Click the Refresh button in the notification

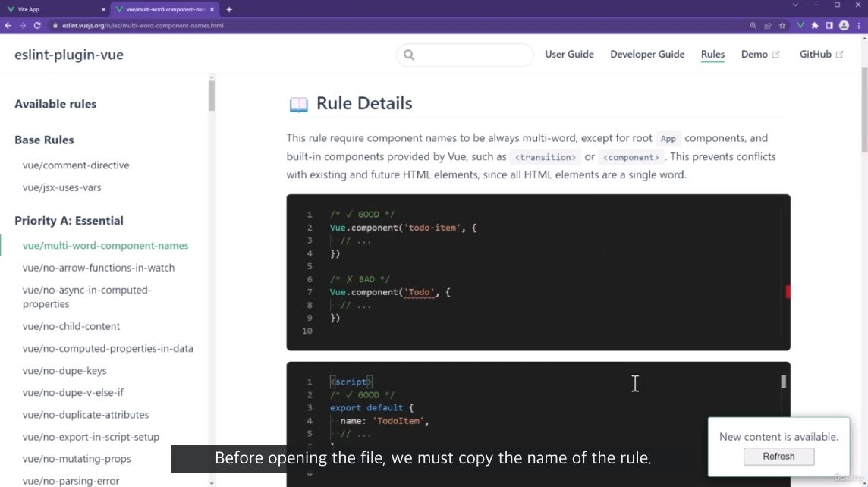point(778,457)
